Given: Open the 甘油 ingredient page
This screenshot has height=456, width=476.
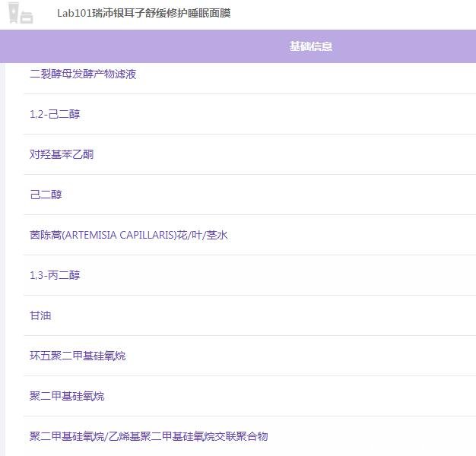Looking at the screenshot, I should (40, 316).
